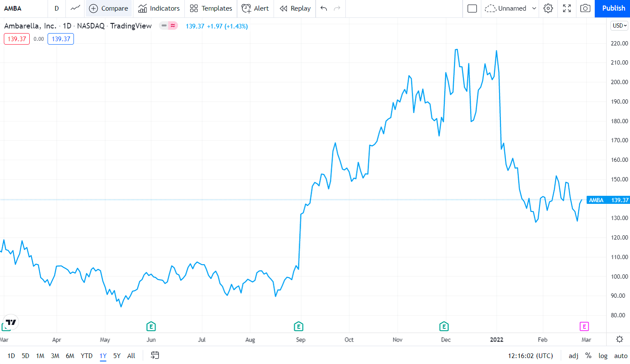Image resolution: width=630 pixels, height=364 pixels.
Task: Click the gray market status indicator
Action: point(164,25)
